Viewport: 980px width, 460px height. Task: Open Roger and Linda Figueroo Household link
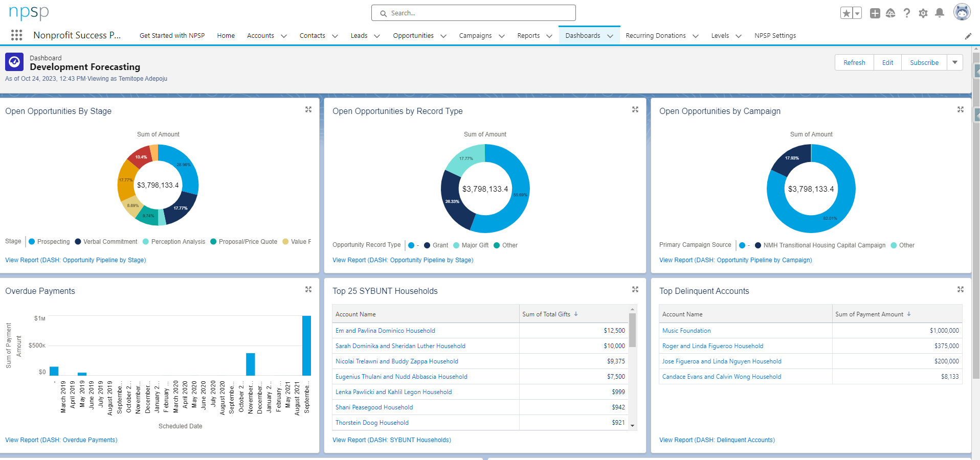point(712,346)
